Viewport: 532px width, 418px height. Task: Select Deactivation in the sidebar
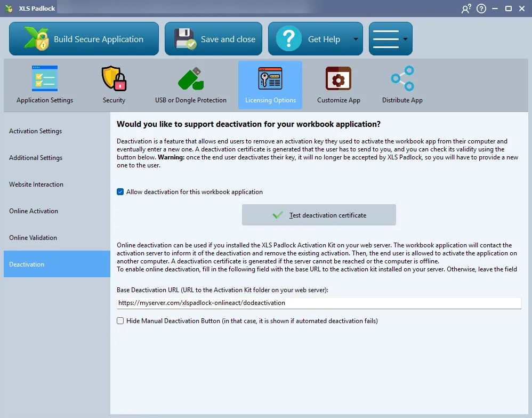[x=57, y=264]
